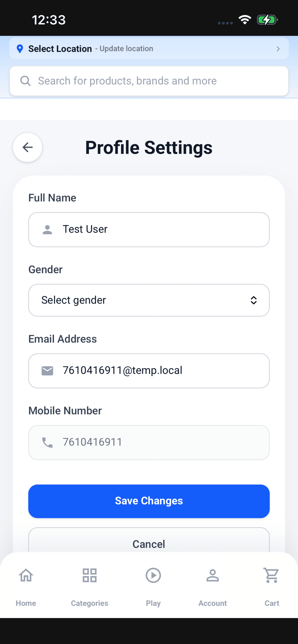
Task: Click the person icon in Full Name
Action: pos(47,230)
